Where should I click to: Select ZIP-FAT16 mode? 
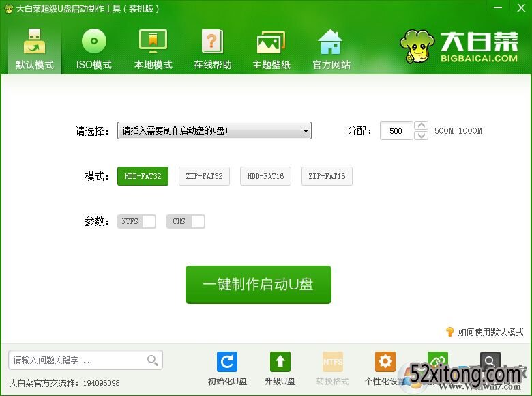[x=327, y=176]
